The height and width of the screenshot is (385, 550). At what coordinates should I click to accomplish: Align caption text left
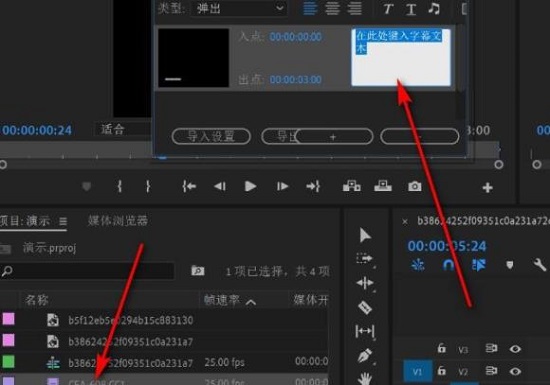point(310,8)
